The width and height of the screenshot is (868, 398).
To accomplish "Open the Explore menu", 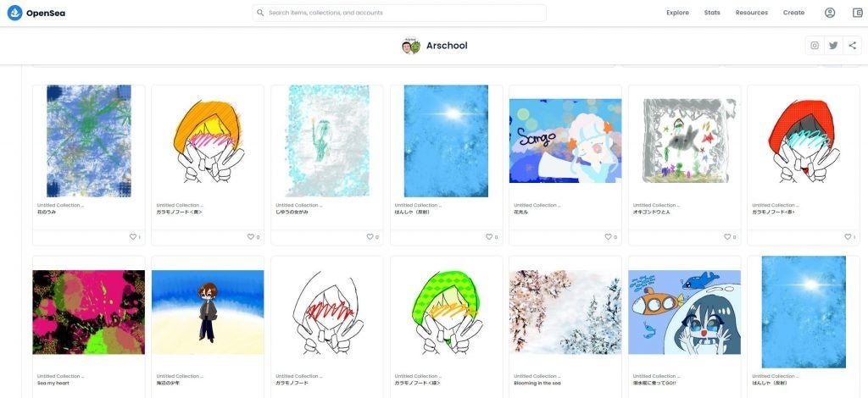I will (x=677, y=13).
